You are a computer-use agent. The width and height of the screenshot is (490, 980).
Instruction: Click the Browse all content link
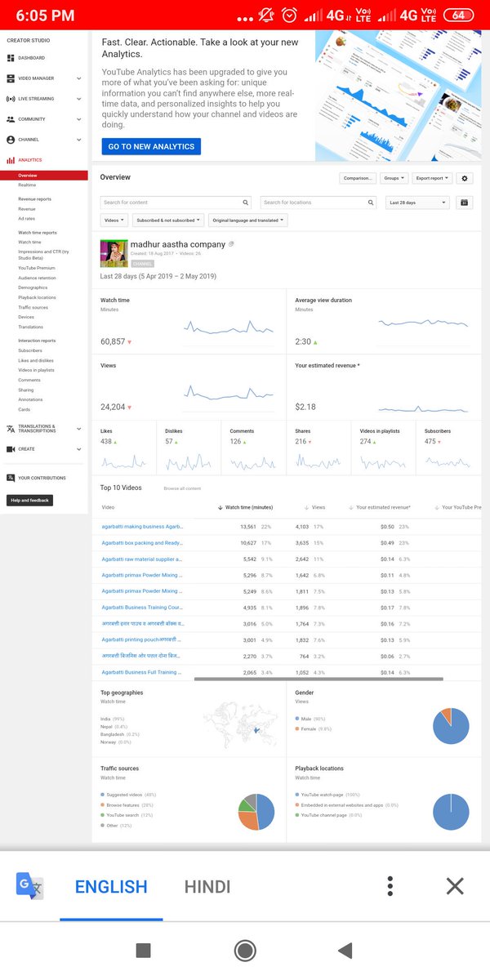click(x=182, y=488)
